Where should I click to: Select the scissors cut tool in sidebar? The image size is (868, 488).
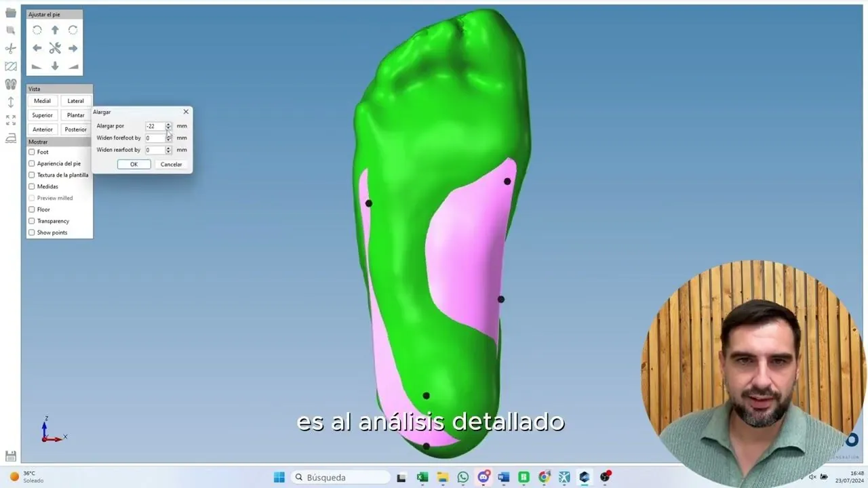(x=11, y=48)
